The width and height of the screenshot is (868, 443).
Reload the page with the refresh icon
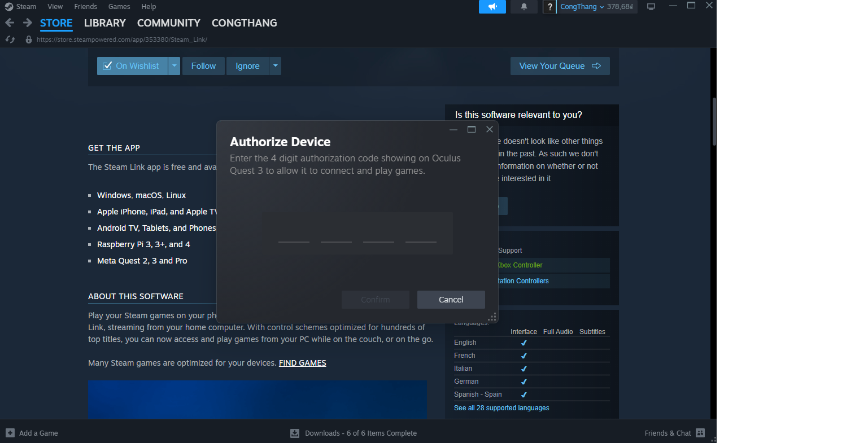click(10, 40)
